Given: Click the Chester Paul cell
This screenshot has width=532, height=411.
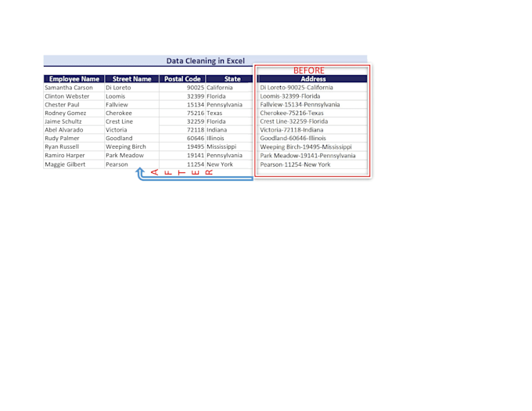Looking at the screenshot, I should click(x=74, y=105).
